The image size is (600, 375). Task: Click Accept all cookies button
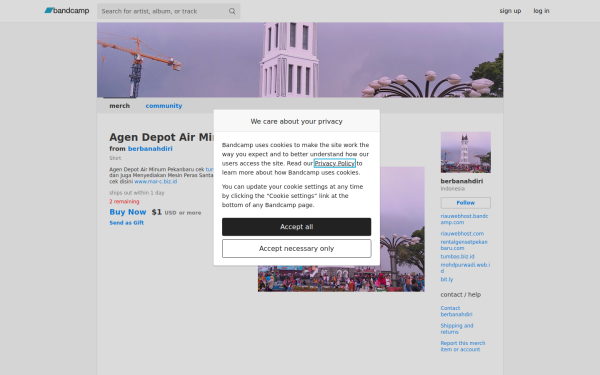[296, 227]
